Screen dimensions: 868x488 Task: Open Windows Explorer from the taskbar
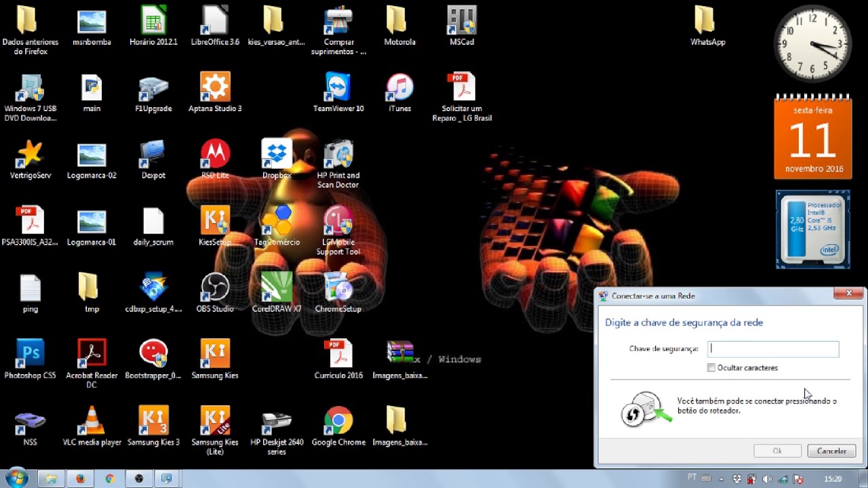coord(50,479)
